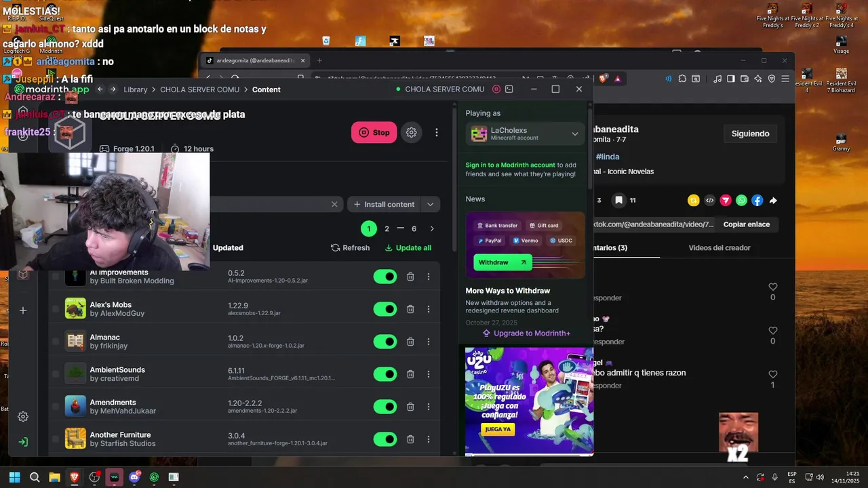Clear the content search field
Viewport: 868px width, 488px height.
[334, 204]
